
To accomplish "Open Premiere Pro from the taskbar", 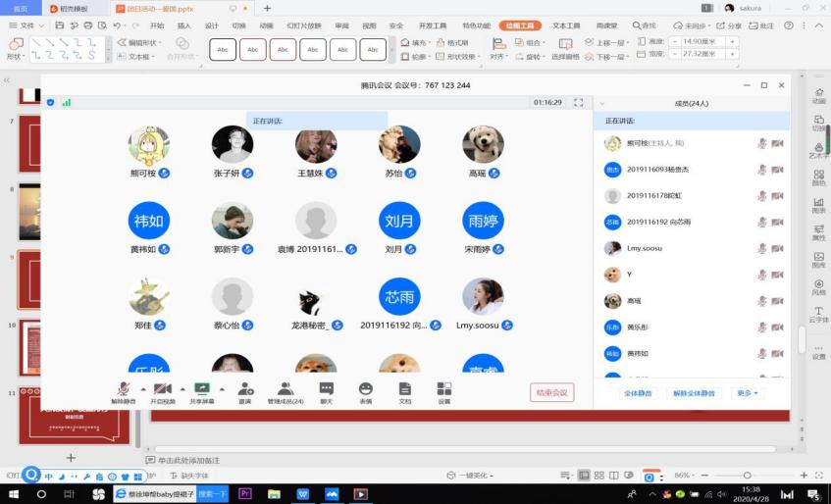I will (x=245, y=493).
